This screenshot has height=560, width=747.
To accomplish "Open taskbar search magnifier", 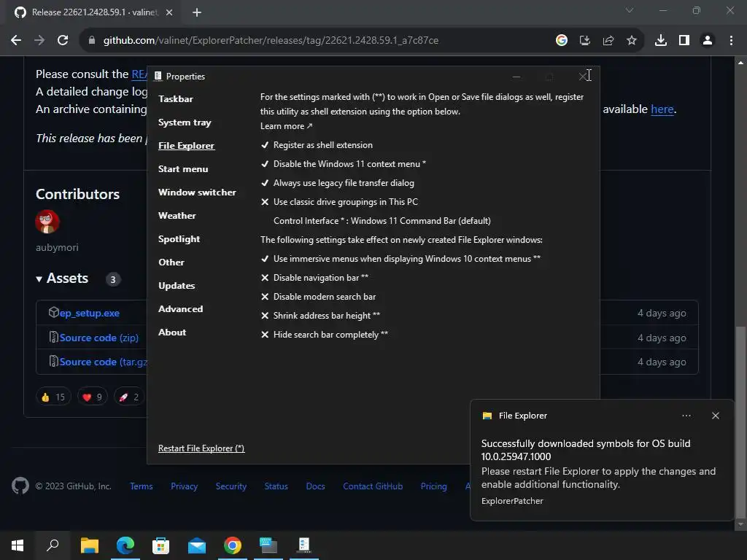I will tap(53, 545).
